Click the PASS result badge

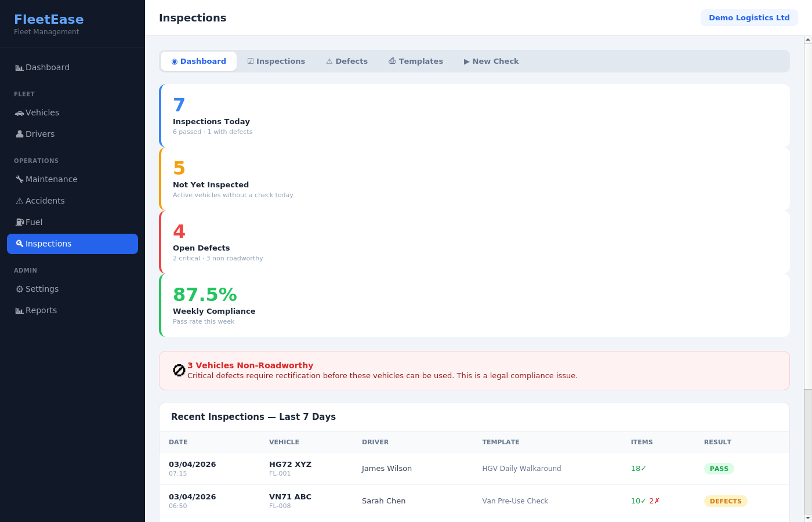(x=719, y=468)
